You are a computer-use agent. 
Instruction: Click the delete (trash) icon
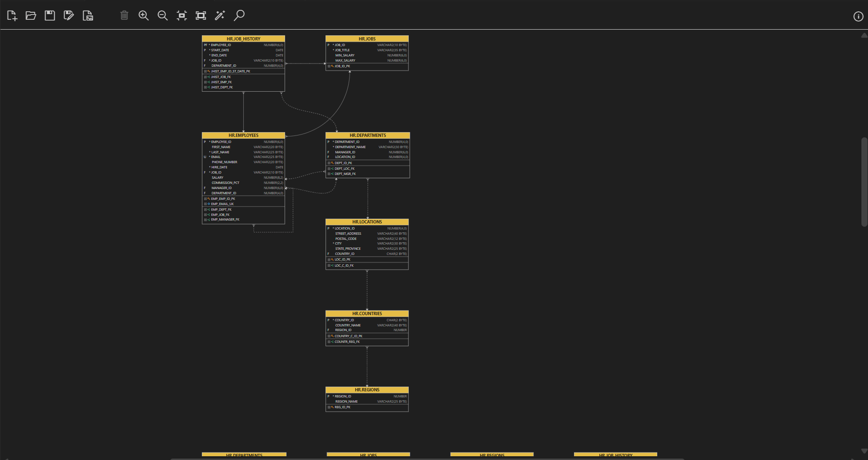tap(124, 15)
